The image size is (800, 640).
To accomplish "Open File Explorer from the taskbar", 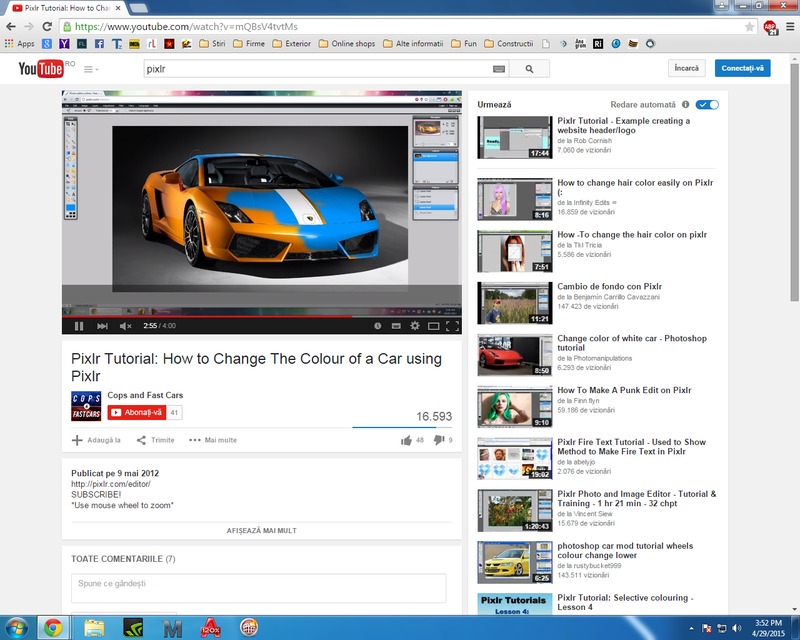I will [94, 628].
